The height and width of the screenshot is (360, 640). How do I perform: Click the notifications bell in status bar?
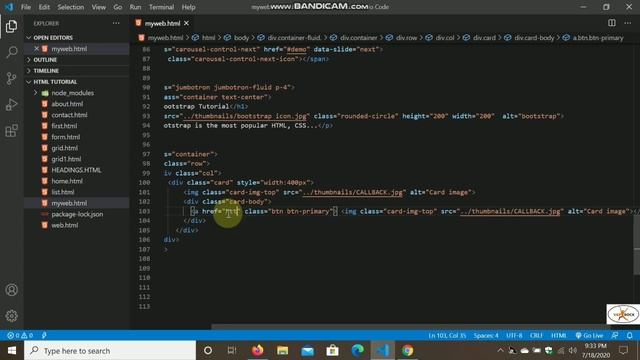pyautogui.click(x=629, y=336)
